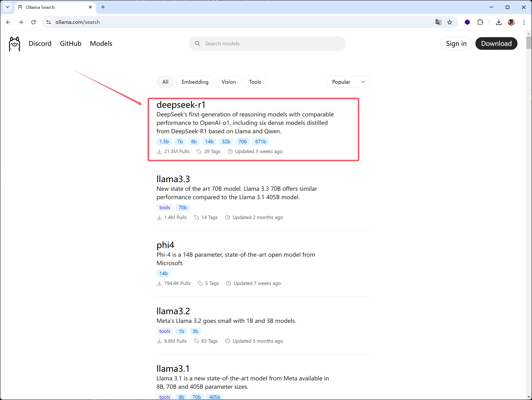
Task: Click the download icon beside 21.3M Pulls
Action: tap(159, 151)
